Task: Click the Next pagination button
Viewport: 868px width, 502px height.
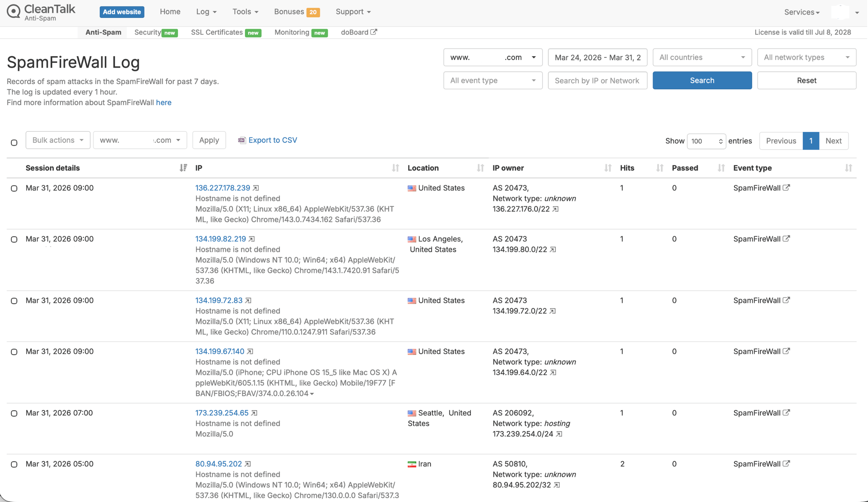Action: tap(833, 141)
